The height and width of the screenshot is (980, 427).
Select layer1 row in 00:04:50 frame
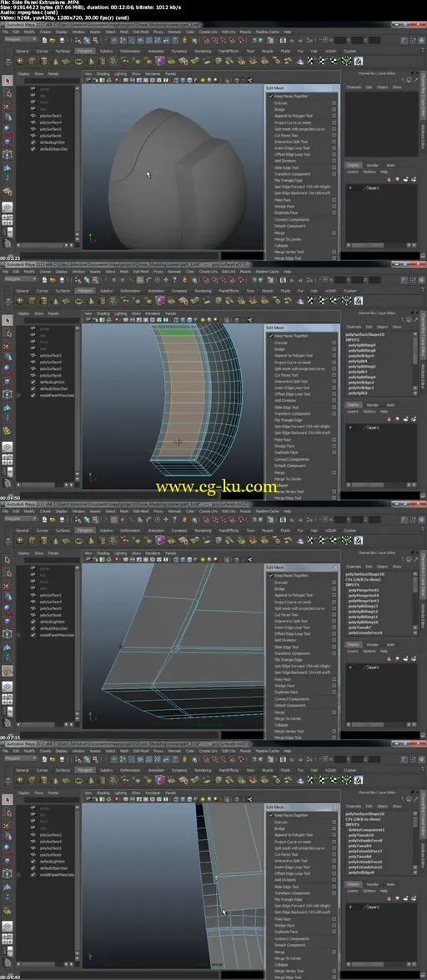(x=381, y=427)
